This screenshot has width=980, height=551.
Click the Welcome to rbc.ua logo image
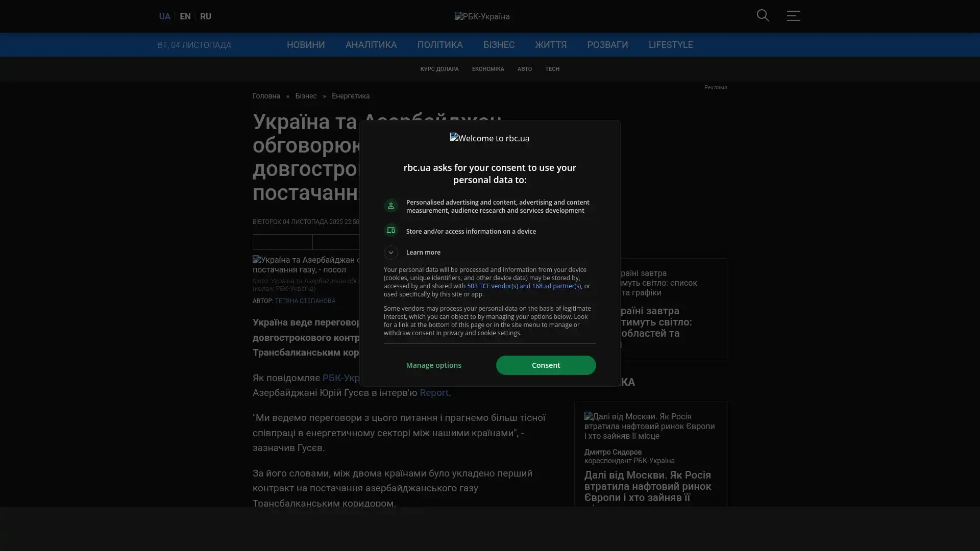click(x=489, y=138)
